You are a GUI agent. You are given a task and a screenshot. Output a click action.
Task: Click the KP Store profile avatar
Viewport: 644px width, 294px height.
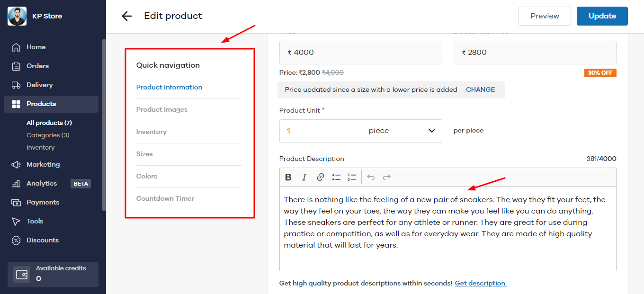17,16
